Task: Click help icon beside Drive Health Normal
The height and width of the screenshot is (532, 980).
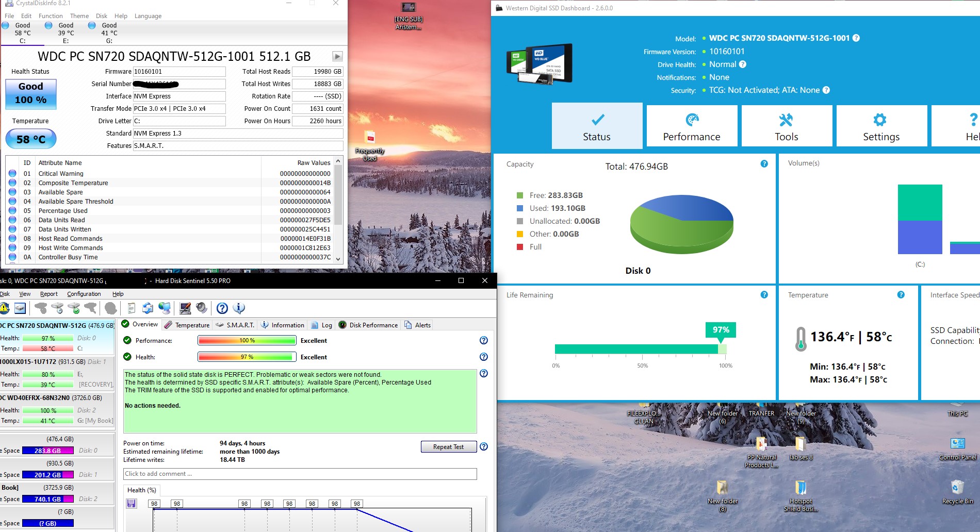Action: click(x=743, y=64)
